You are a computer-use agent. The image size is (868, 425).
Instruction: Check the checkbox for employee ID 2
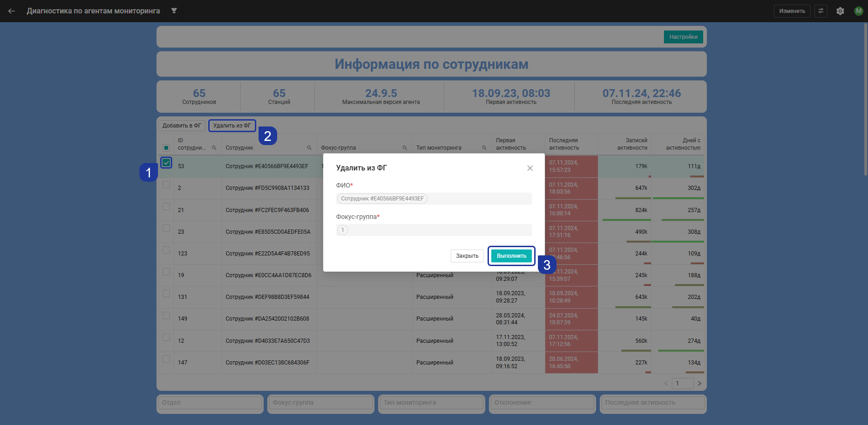coord(166,185)
